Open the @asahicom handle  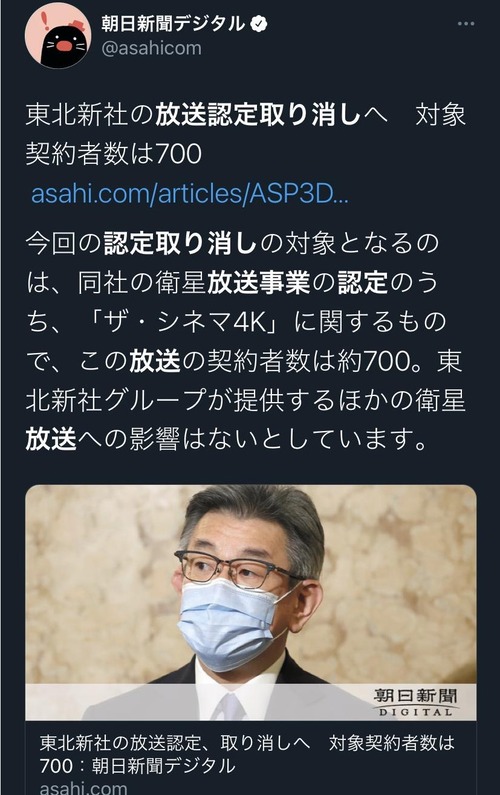(x=152, y=48)
